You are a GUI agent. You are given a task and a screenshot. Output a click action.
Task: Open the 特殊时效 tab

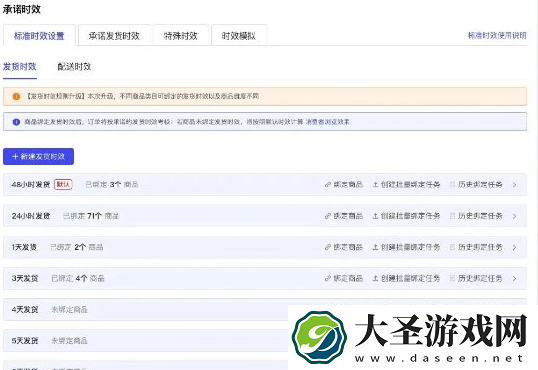tap(181, 36)
